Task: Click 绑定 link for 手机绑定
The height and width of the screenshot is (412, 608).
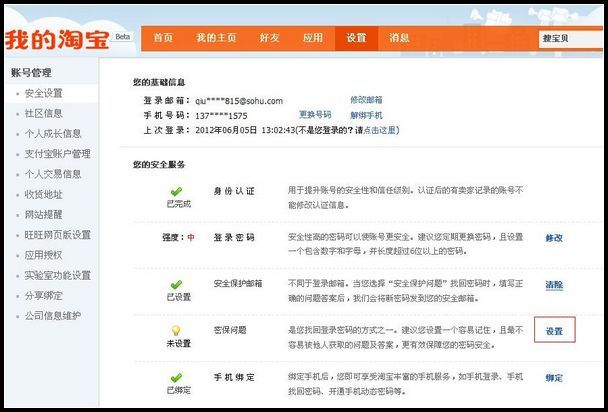Action: click(553, 378)
